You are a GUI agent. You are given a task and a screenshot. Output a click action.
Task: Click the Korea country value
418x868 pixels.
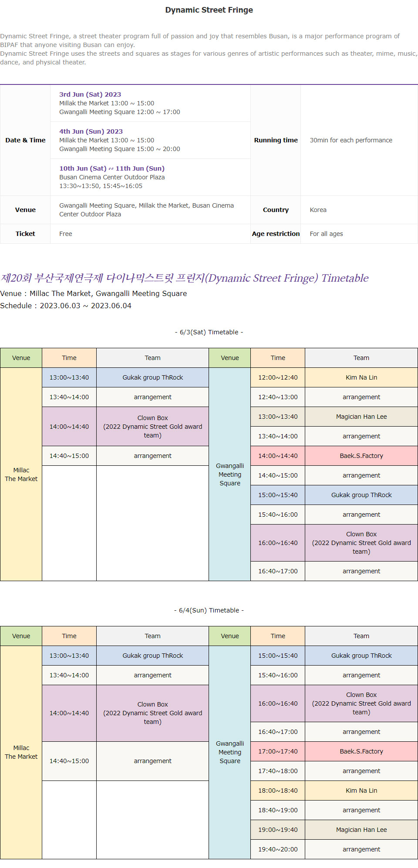(318, 210)
